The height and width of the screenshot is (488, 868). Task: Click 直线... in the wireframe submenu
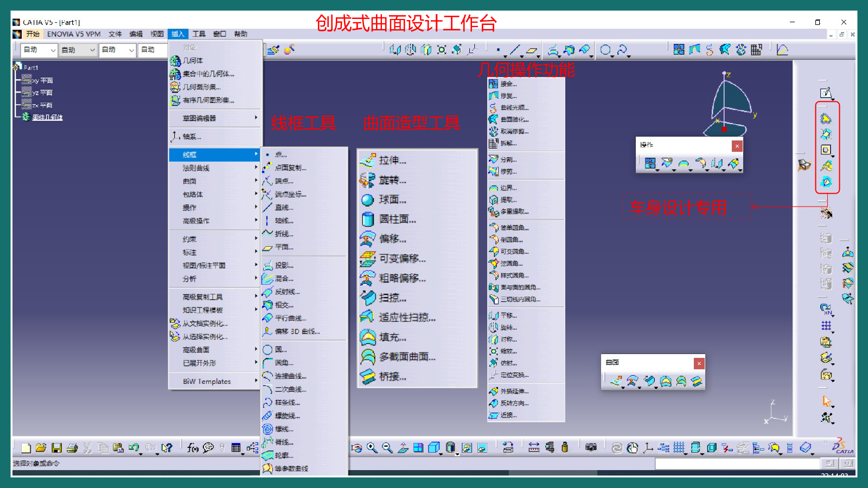point(304,208)
